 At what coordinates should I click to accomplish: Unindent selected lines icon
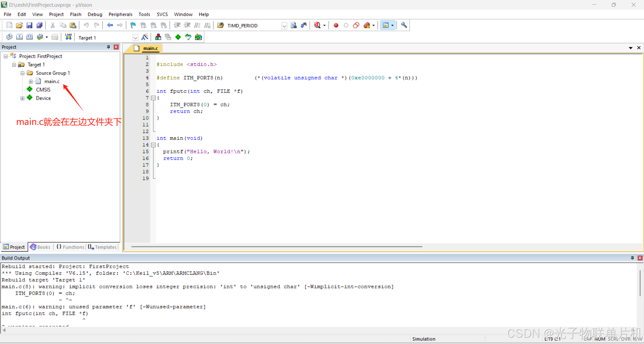coord(187,25)
